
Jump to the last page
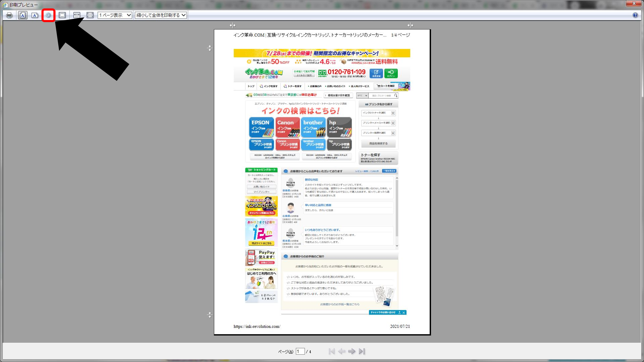pos(362,351)
